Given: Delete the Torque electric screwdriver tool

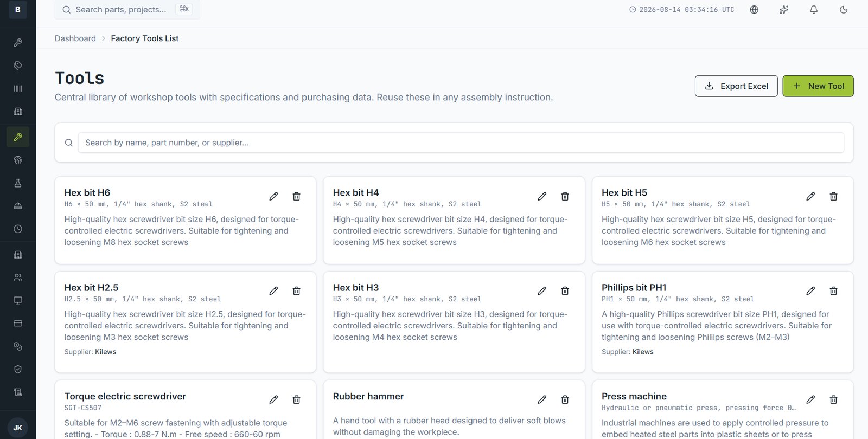Looking at the screenshot, I should (297, 399).
